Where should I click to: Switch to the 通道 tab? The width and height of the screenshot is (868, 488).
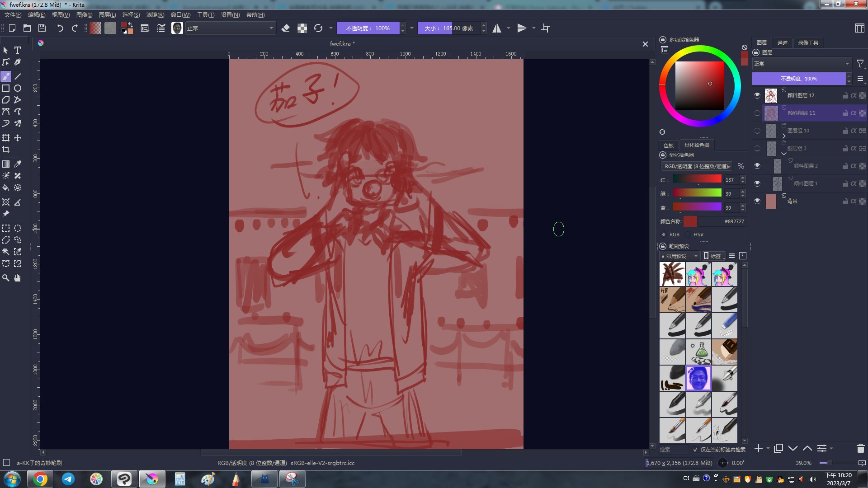(x=782, y=43)
